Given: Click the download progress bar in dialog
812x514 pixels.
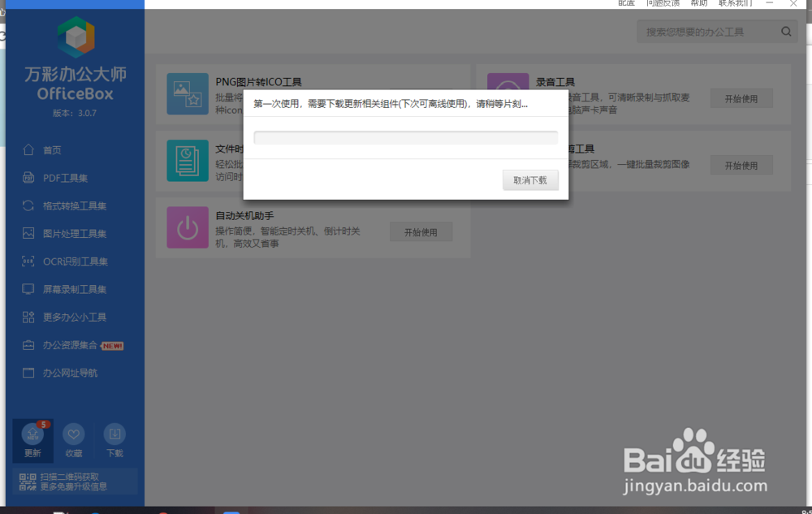Looking at the screenshot, I should coord(405,138).
